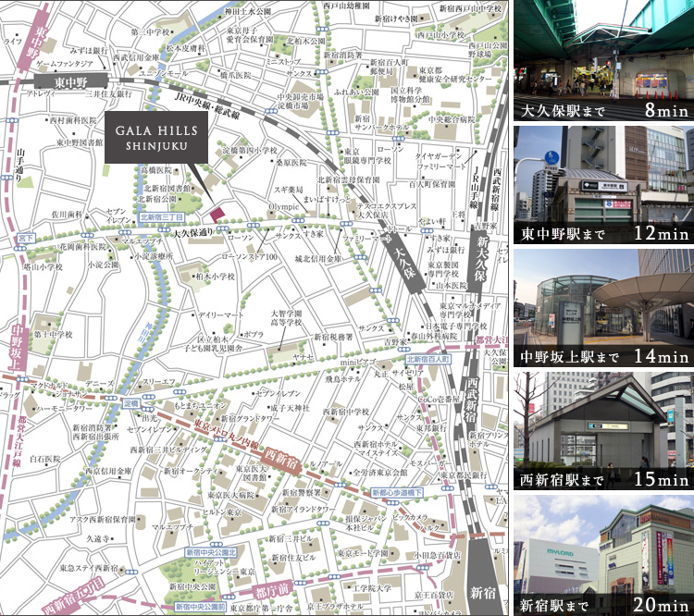Viewport: 694px width, 616px height.
Task: Open the 新宿駅まで 20min photo
Action: 602,555
